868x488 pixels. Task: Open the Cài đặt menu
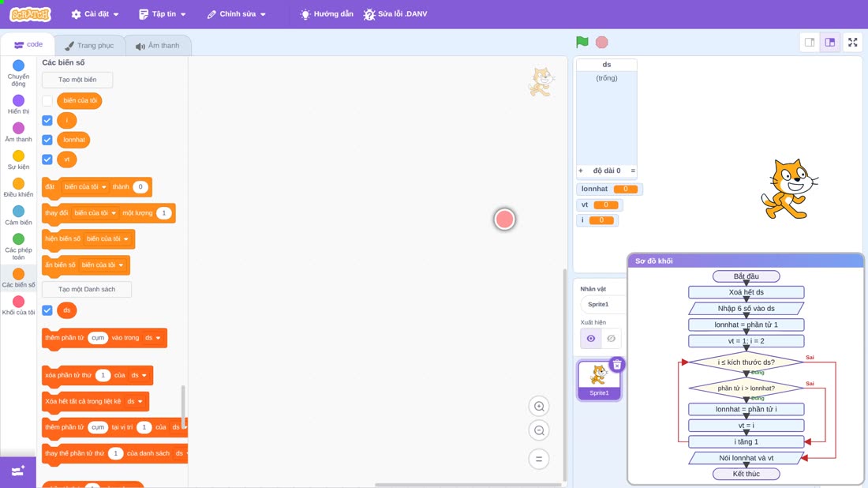[95, 14]
